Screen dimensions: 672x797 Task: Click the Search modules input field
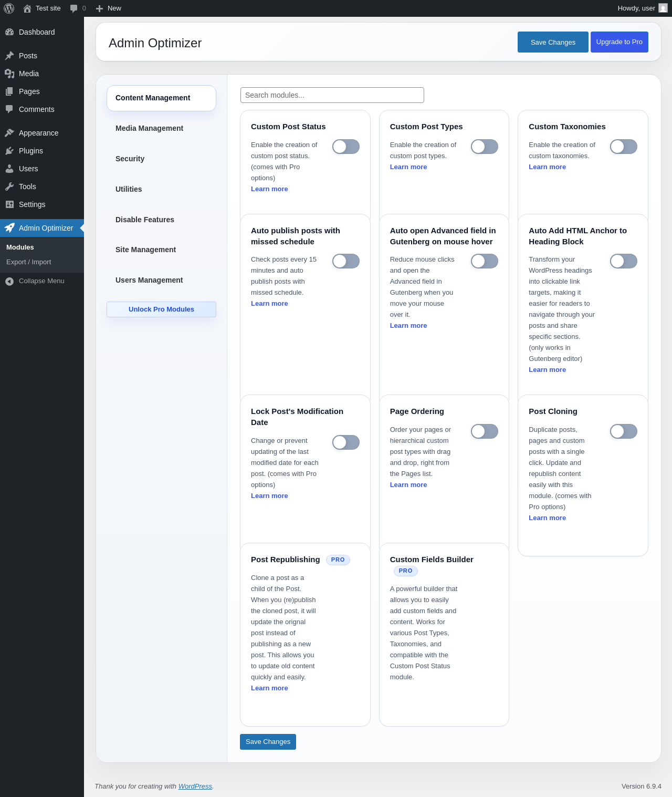(x=332, y=95)
